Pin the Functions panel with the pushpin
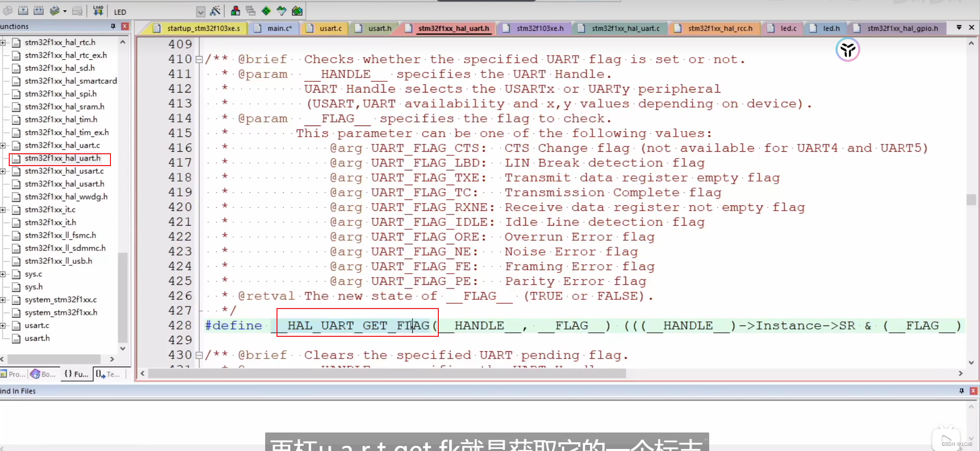980x451 pixels. tap(113, 26)
